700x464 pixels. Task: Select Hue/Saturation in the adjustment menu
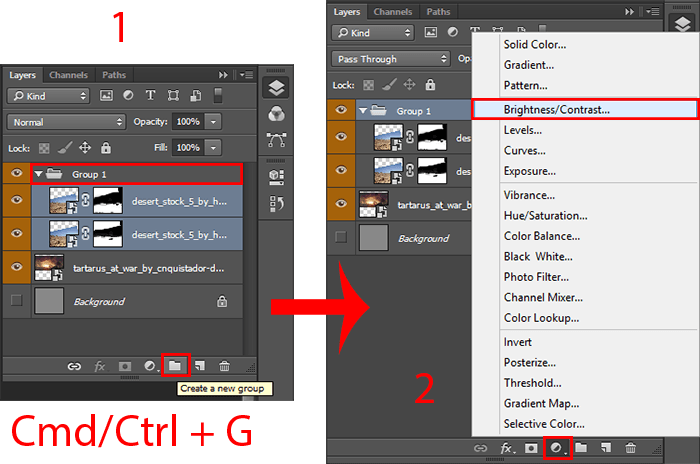tap(545, 215)
